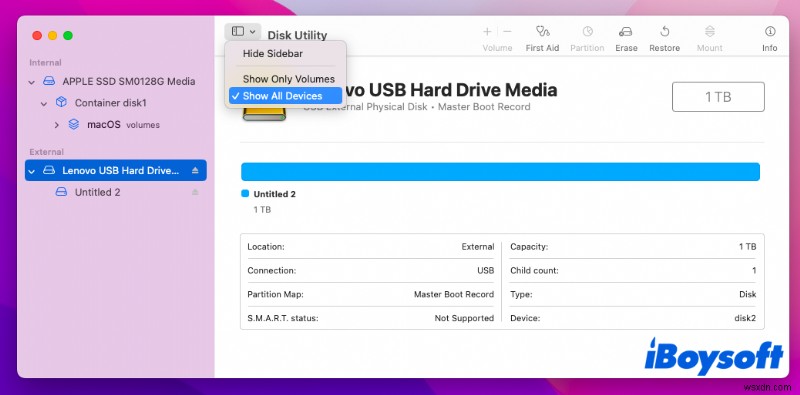Open the sidebar view dropdown button

pos(243,32)
